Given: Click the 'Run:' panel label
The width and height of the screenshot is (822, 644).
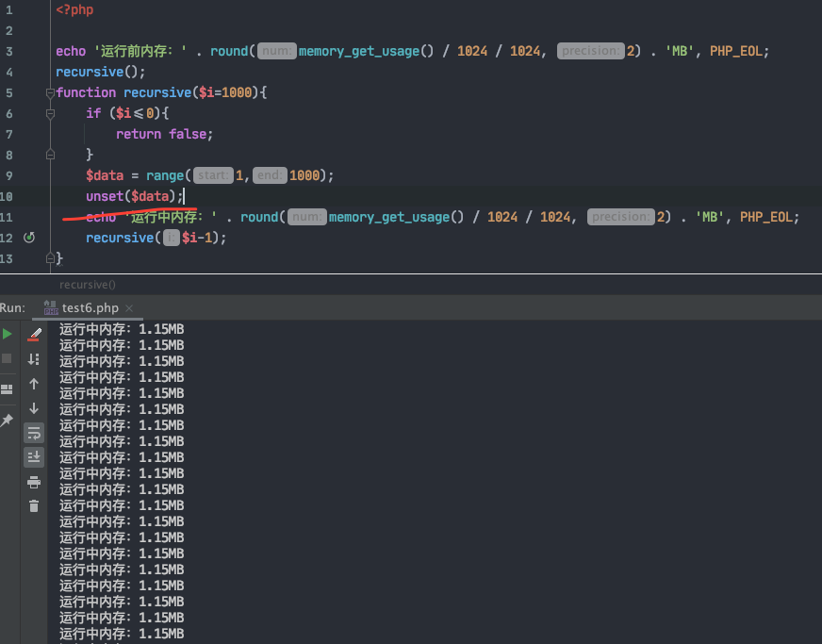Looking at the screenshot, I should tap(12, 307).
